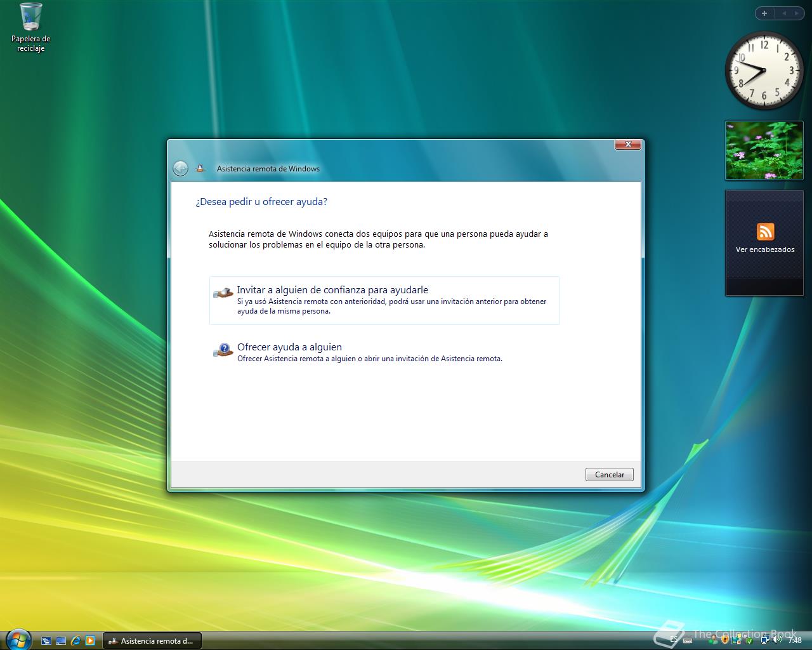This screenshot has height=650, width=812.
Task: Click the sidebar next gadgets arrow
Action: [x=797, y=13]
